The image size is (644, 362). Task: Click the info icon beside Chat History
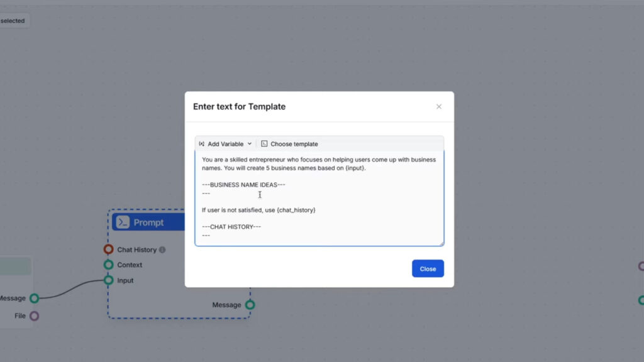(x=163, y=250)
